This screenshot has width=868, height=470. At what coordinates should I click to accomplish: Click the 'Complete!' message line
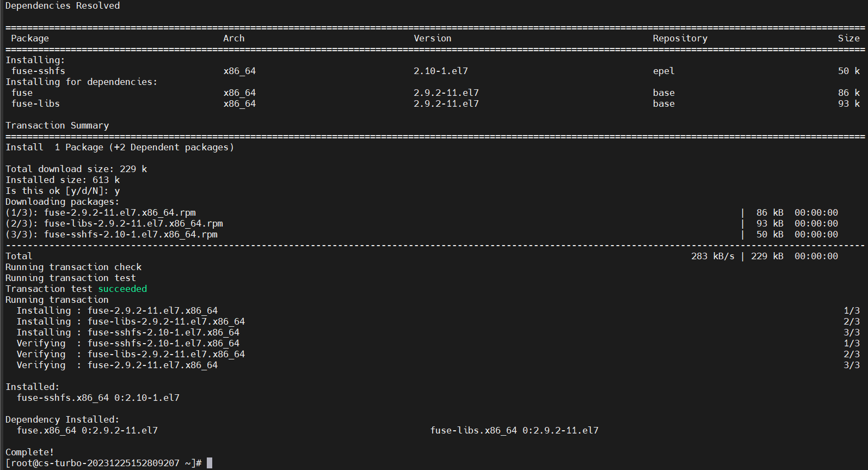pyautogui.click(x=30, y=452)
